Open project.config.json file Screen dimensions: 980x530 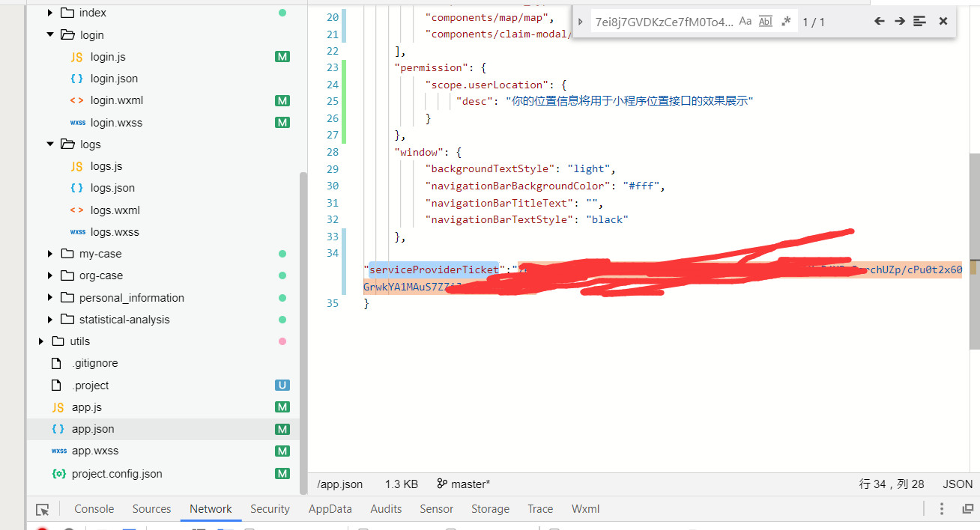(117, 473)
